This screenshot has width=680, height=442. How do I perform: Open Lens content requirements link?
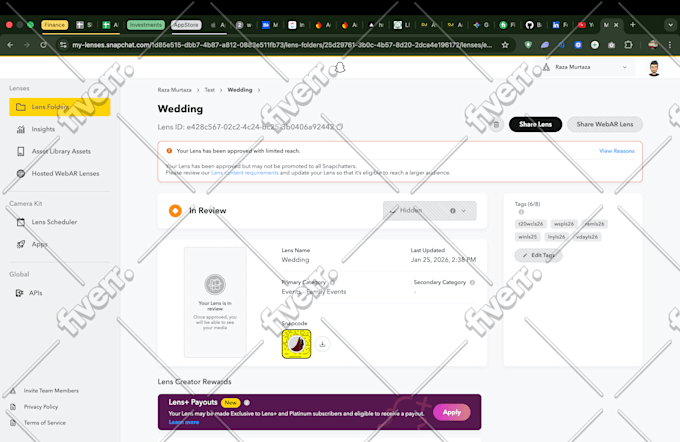pos(245,173)
